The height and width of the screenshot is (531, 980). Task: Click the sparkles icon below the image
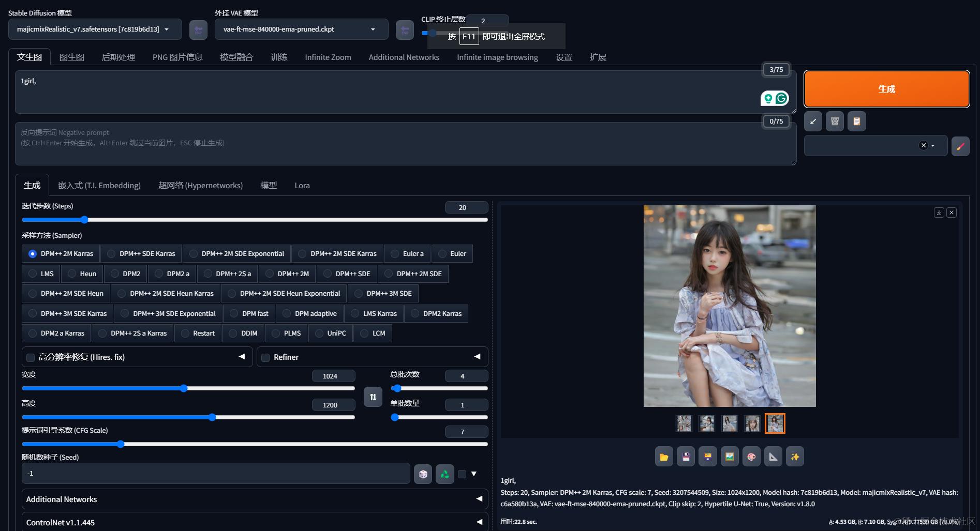795,457
